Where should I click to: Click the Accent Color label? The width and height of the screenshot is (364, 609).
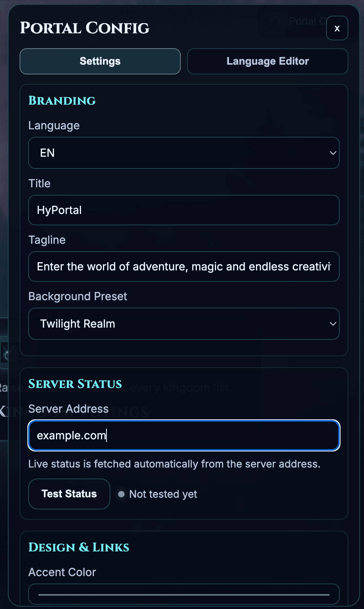tap(62, 572)
